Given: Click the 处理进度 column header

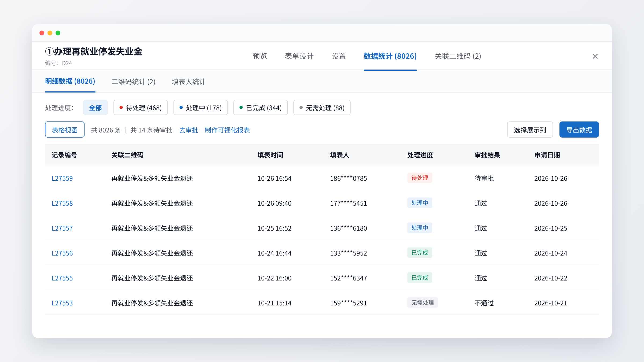Looking at the screenshot, I should pos(420,155).
